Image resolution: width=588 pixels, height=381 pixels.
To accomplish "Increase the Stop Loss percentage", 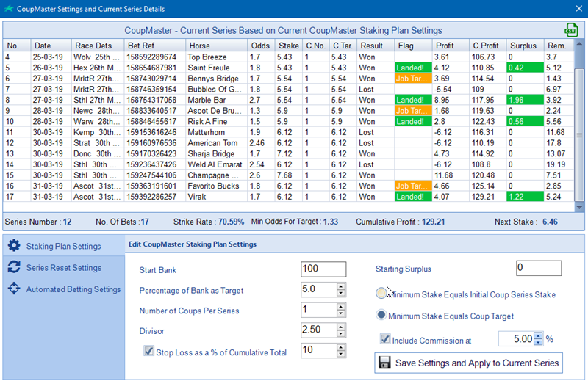I will coord(341,347).
